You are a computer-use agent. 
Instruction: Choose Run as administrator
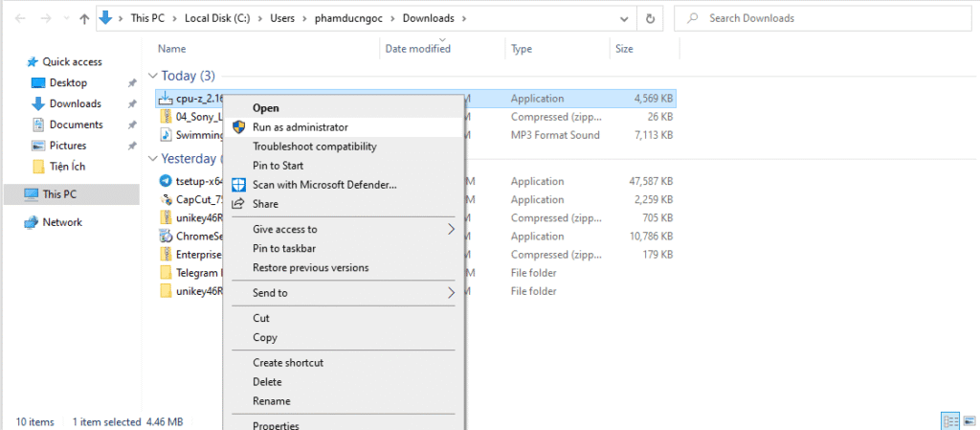point(300,127)
